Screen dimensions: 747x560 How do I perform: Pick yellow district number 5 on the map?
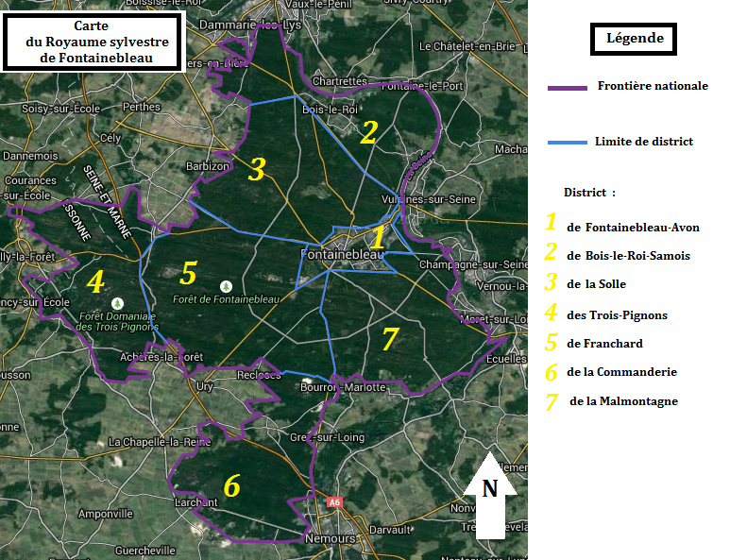(x=188, y=274)
